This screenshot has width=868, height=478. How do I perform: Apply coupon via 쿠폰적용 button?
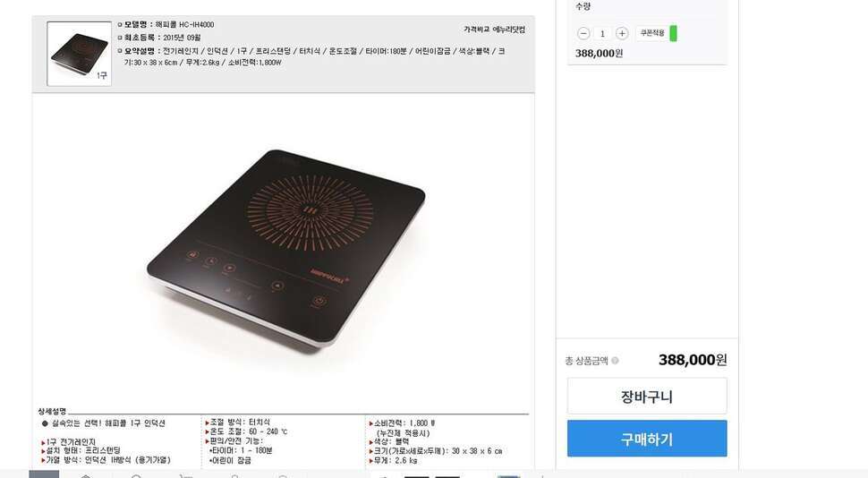[651, 33]
